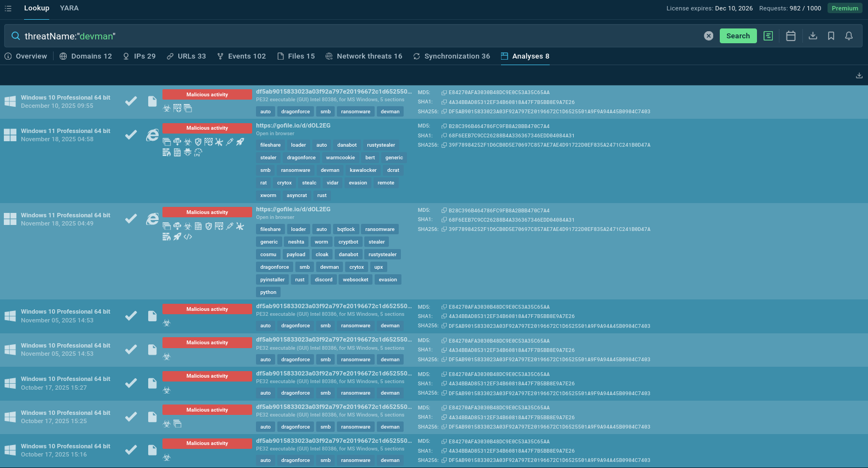Screen dimensions: 868x468
Task: Open the query builder icon beside Search
Action: click(768, 36)
